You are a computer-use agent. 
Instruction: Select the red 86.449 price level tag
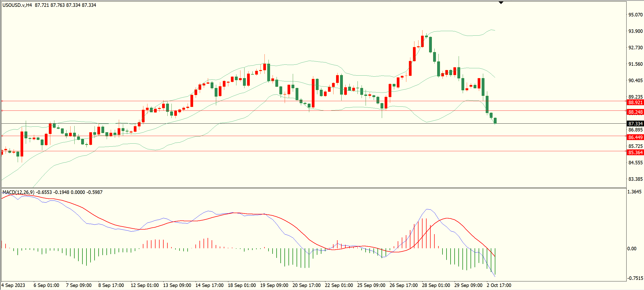point(635,137)
